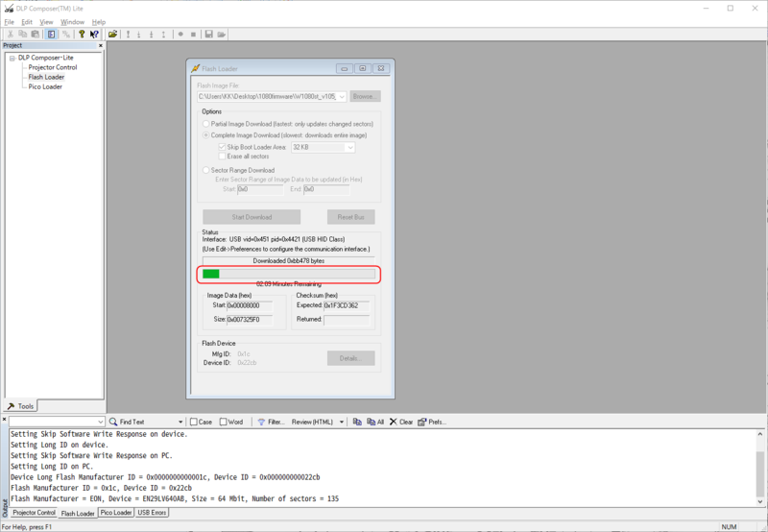Click the round record dot toolbar icon
The height and width of the screenshot is (532, 768).
tap(180, 35)
